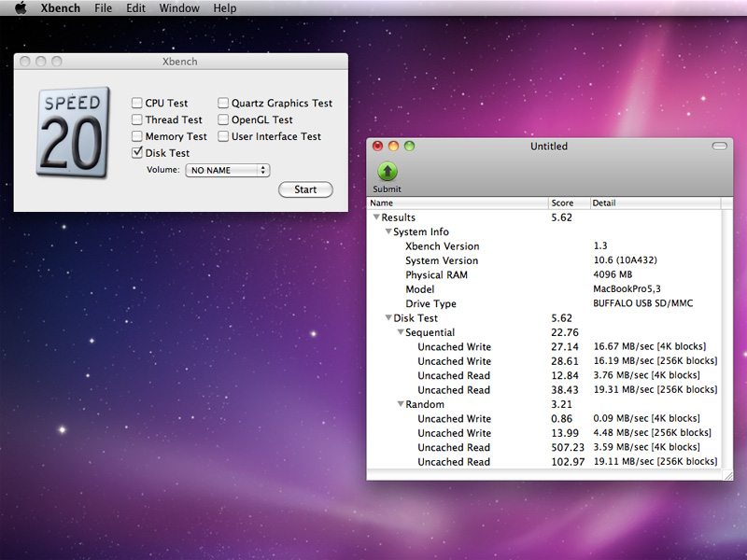Click the 'Volume:' label

[x=162, y=170]
